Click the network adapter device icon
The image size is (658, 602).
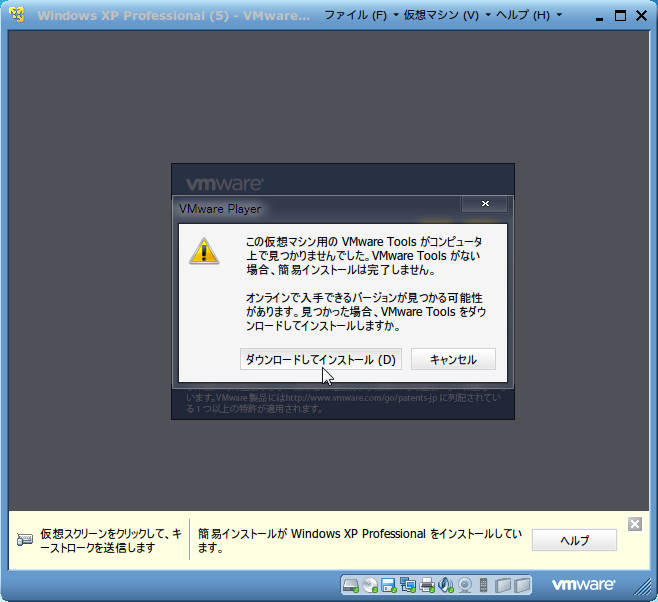(408, 585)
